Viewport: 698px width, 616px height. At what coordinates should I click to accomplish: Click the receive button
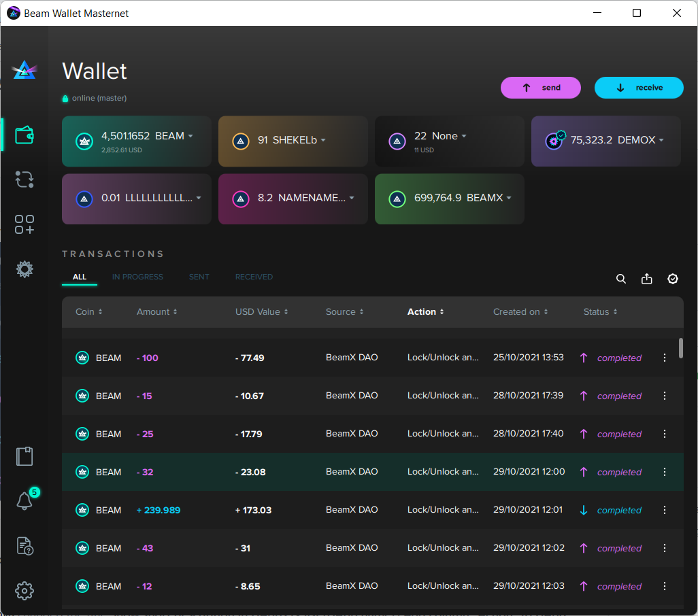pyautogui.click(x=639, y=88)
